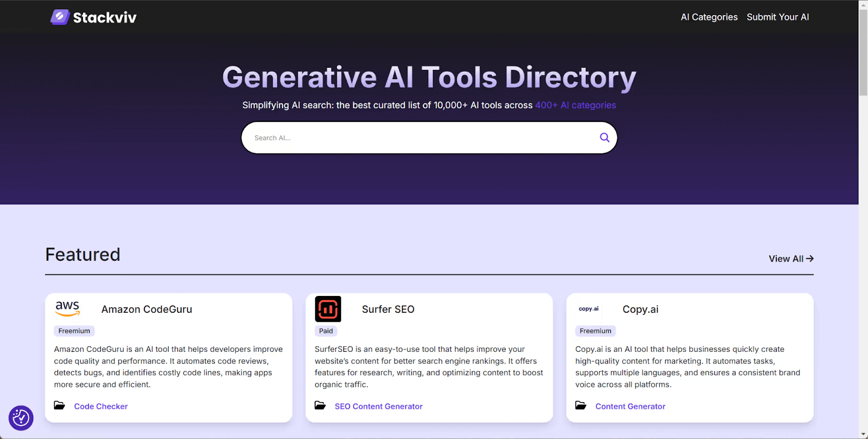Screen dimensions: 868x439
Task: Click the arrow next to View All
Action: (x=810, y=259)
